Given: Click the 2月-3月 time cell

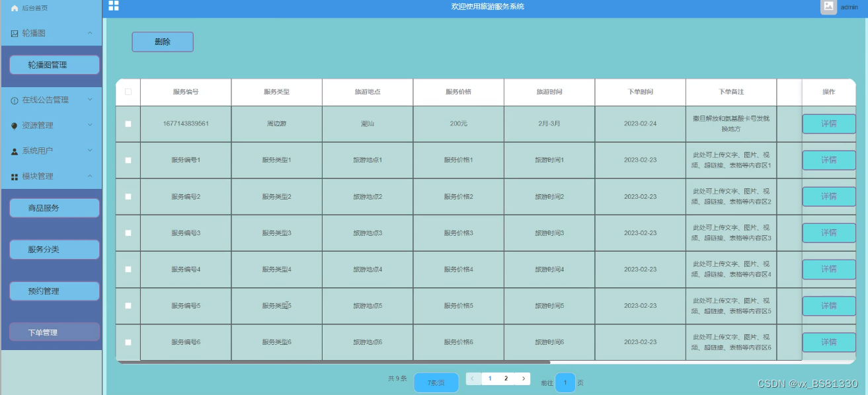Looking at the screenshot, I should point(549,124).
